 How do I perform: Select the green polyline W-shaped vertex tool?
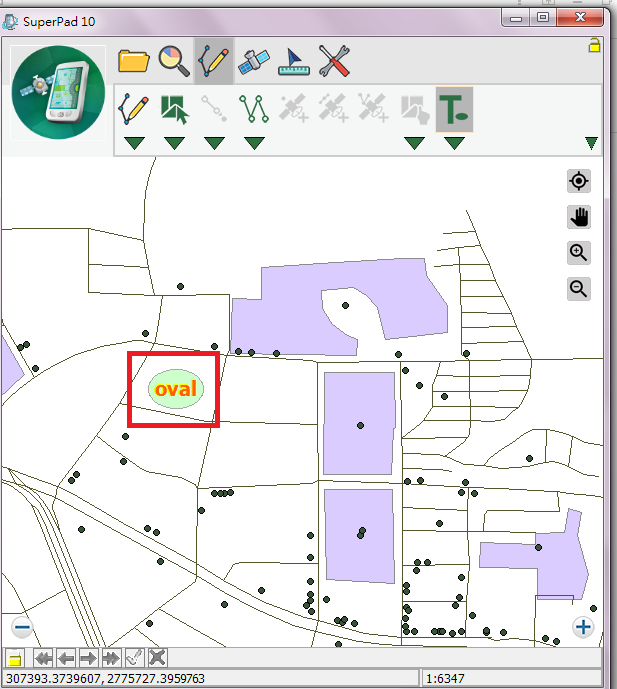pos(254,109)
